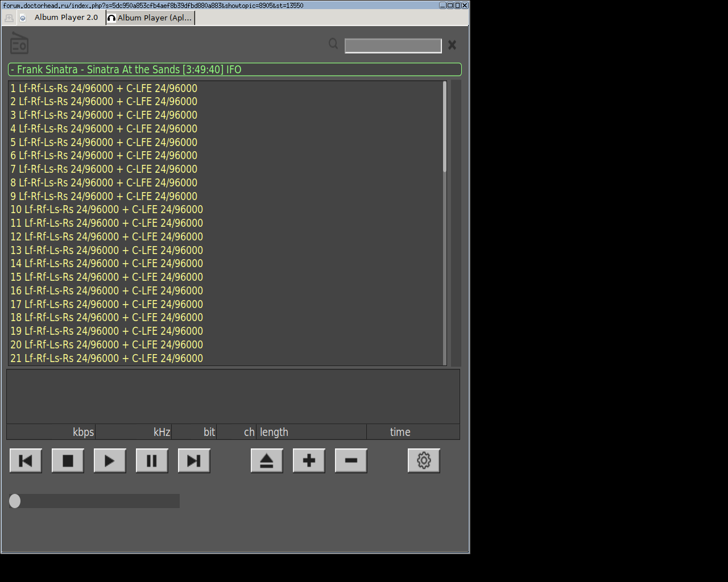Maximize the window via title bar button
This screenshot has height=582, width=728.
pyautogui.click(x=450, y=5)
